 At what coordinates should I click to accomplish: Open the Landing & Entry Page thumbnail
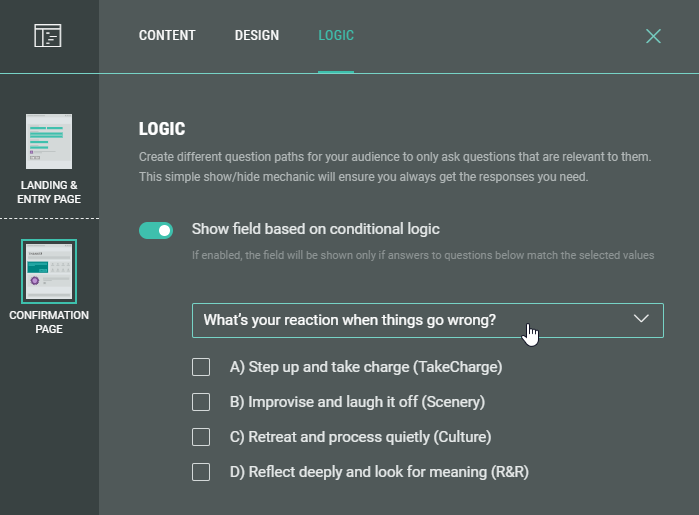click(x=49, y=141)
